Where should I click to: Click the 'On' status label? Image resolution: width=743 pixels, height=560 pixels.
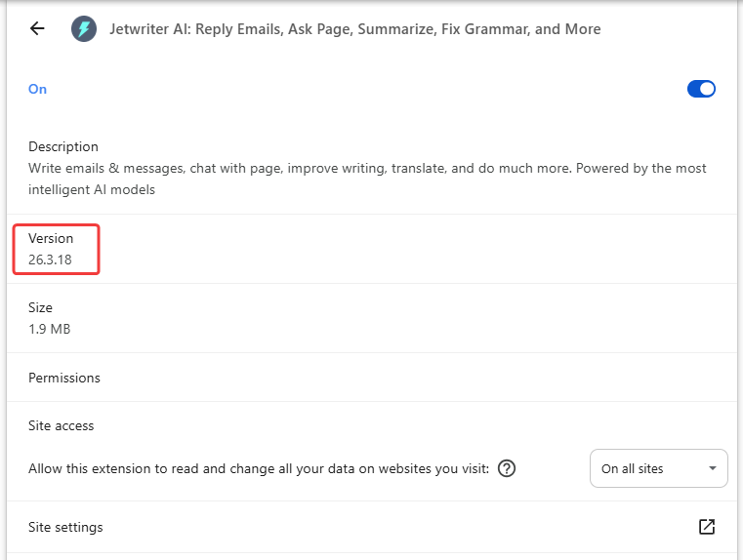pyautogui.click(x=37, y=89)
